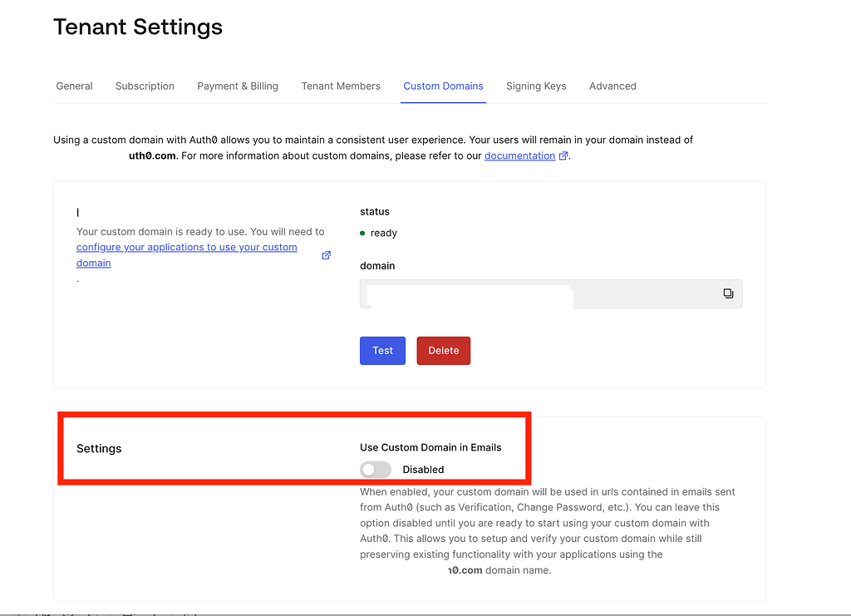Click the copy domain icon
851x616 pixels.
click(x=728, y=293)
